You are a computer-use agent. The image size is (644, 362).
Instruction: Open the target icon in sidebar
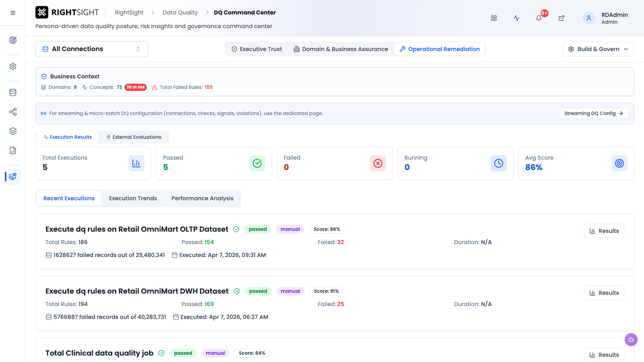click(13, 40)
